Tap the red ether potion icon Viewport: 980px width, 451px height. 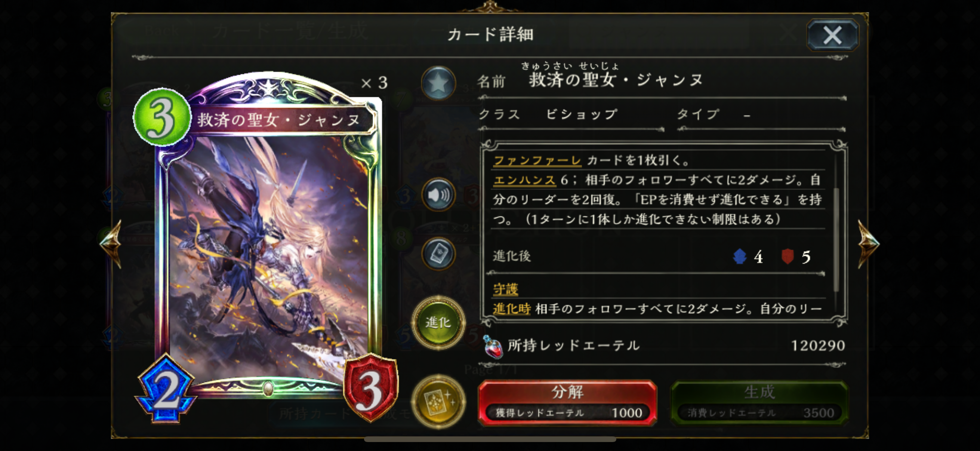tap(493, 346)
